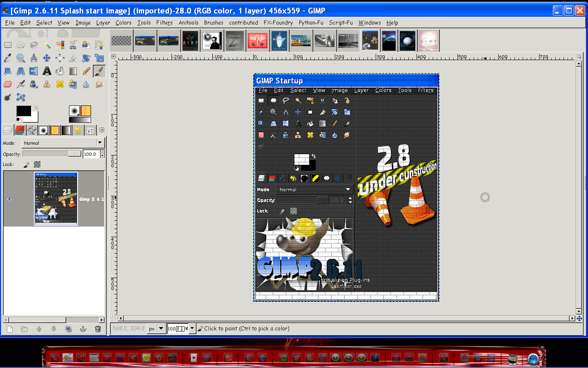Toggle lock alpha channel checkerboard

click(37, 164)
